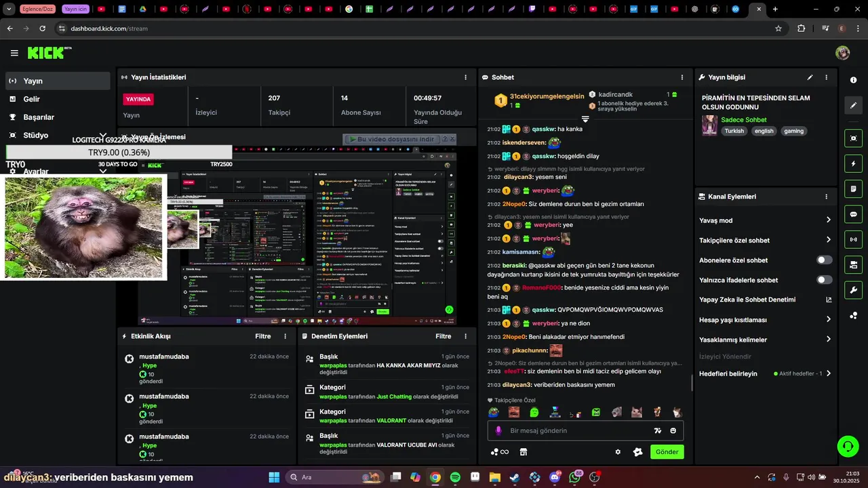
Task: Open the info icon in right sidebar
Action: point(853,80)
